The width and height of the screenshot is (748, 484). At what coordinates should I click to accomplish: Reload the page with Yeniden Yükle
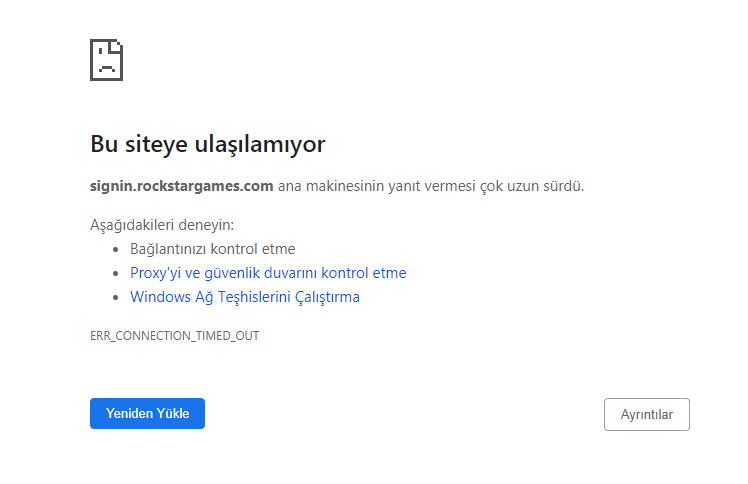click(x=147, y=413)
